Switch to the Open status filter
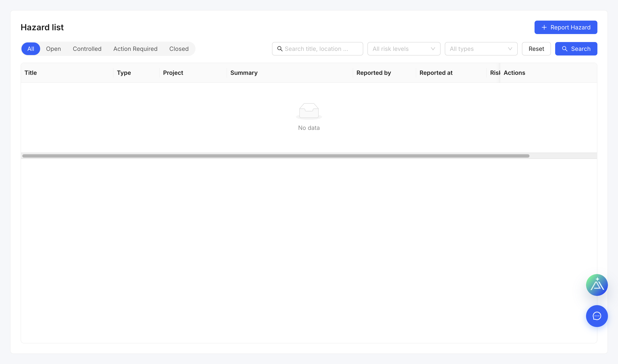618x364 pixels. pyautogui.click(x=53, y=49)
